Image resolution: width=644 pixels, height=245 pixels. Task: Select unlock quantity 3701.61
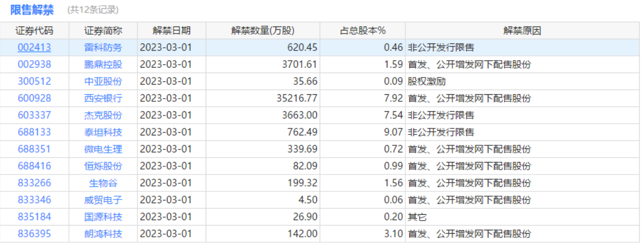[300, 65]
